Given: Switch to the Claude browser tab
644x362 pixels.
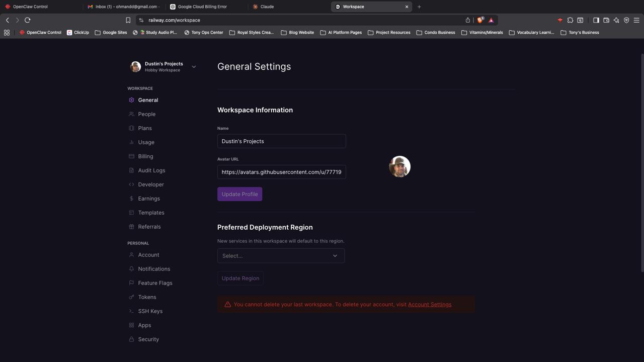Looking at the screenshot, I should (x=267, y=7).
